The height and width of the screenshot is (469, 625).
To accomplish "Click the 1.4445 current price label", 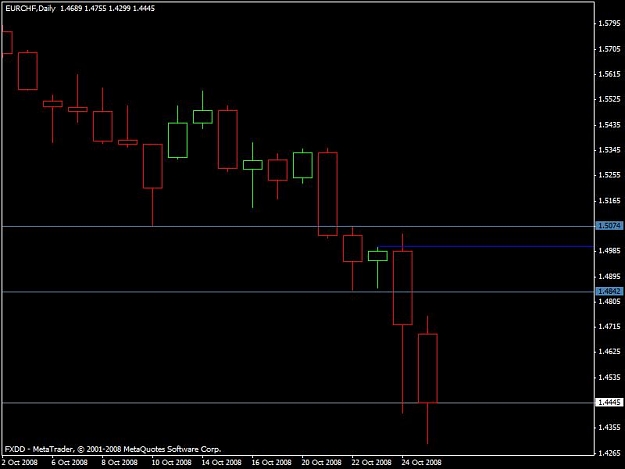I will [x=609, y=402].
